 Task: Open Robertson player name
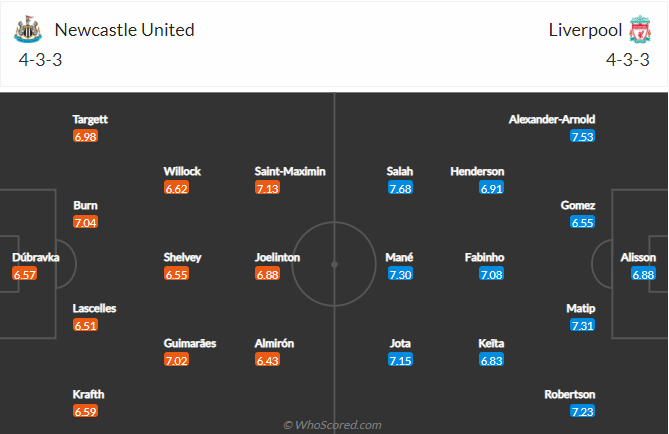(x=570, y=394)
